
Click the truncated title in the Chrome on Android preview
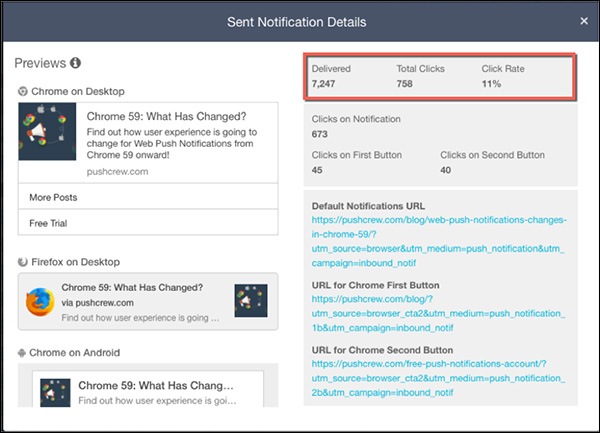(156, 386)
